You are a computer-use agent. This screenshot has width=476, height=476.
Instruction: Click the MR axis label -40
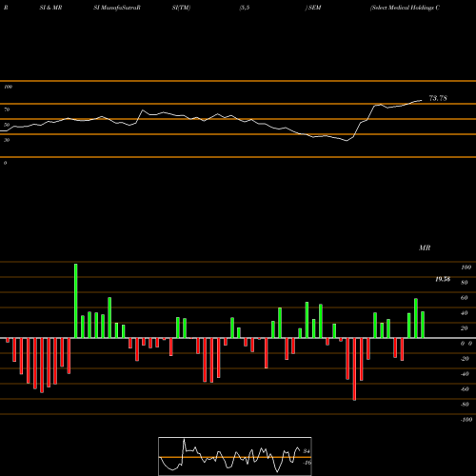pos(465,374)
